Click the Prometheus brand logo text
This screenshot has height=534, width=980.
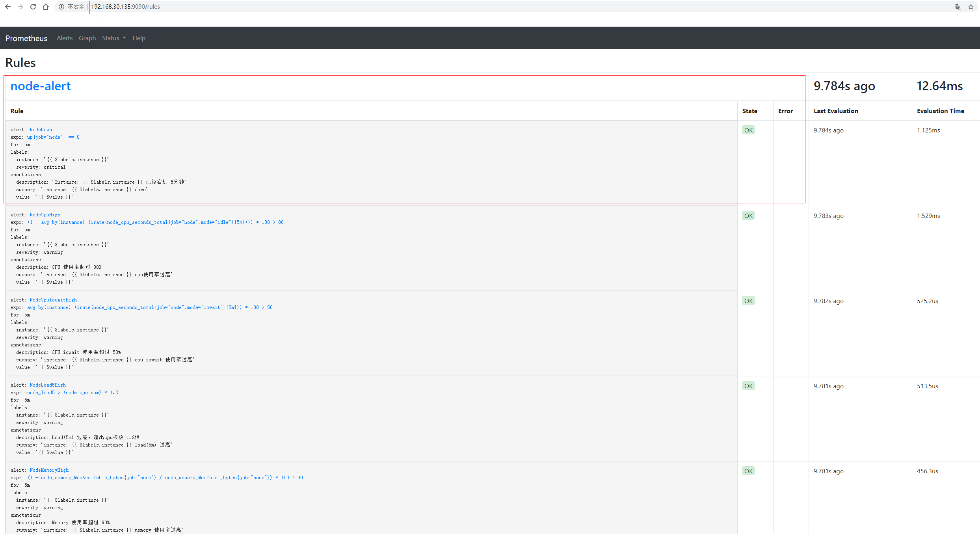[x=26, y=38]
